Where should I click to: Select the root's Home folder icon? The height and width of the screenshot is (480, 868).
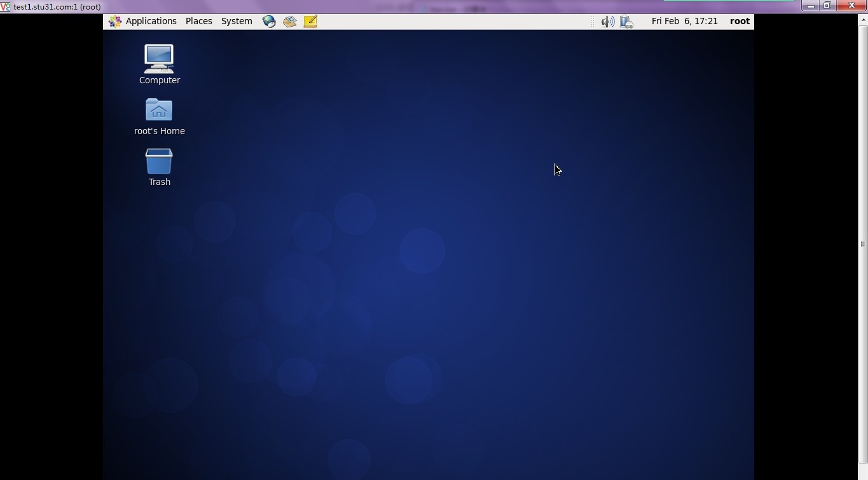tap(159, 110)
